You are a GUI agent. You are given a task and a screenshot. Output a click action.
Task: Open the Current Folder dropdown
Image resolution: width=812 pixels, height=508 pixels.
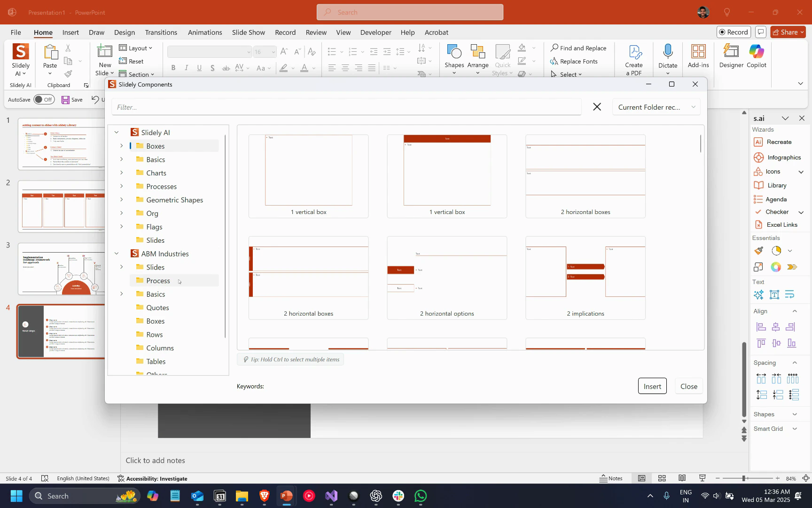point(656,107)
